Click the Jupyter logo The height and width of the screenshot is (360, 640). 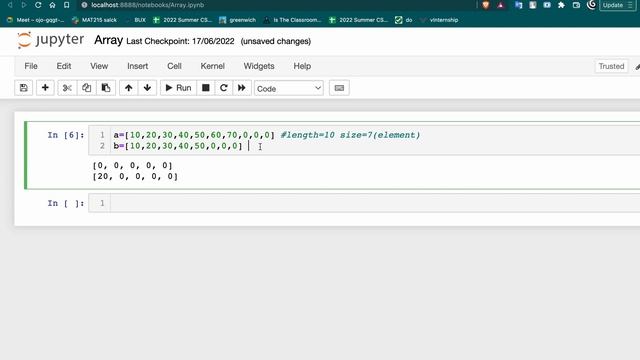coord(51,40)
